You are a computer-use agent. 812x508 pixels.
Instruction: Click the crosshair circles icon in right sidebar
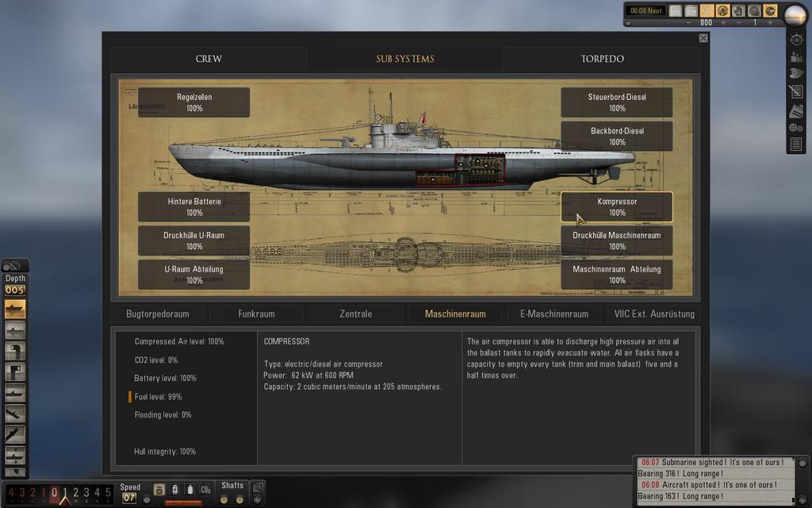point(796,128)
